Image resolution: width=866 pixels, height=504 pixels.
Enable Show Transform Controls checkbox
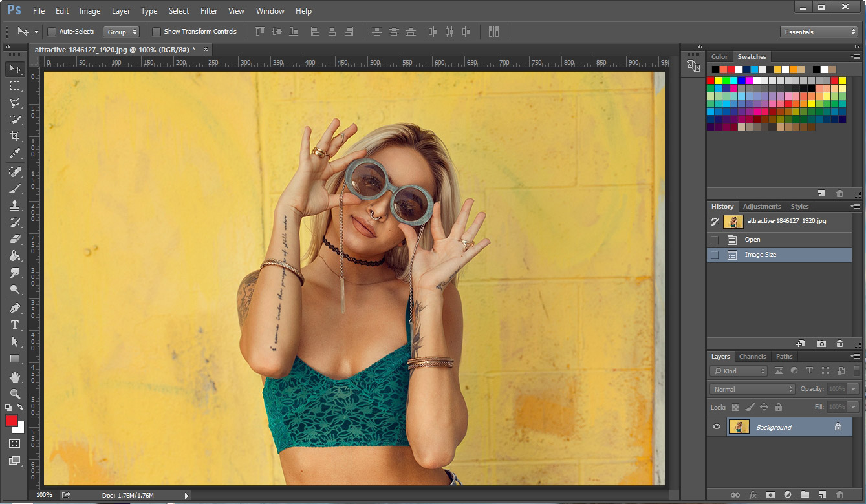click(x=156, y=32)
